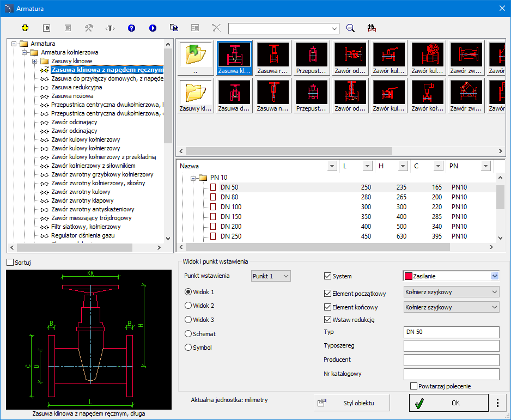Click the <T> text toolbar icon

pyautogui.click(x=110, y=28)
